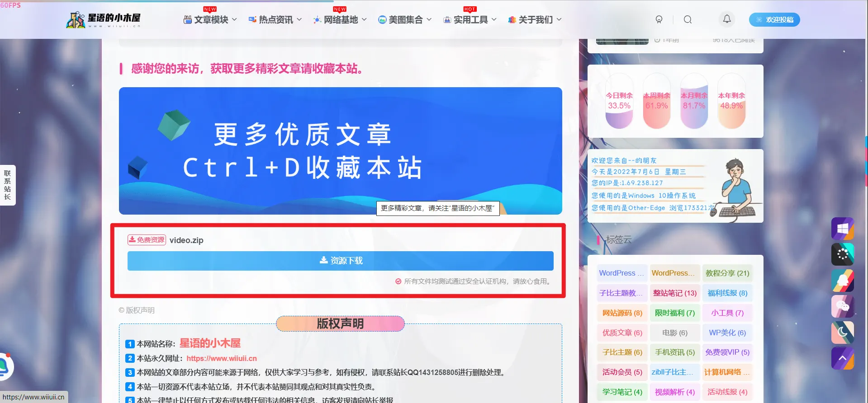Click the QQ penguin floating icon
The image size is (868, 403).
pyautogui.click(x=842, y=281)
